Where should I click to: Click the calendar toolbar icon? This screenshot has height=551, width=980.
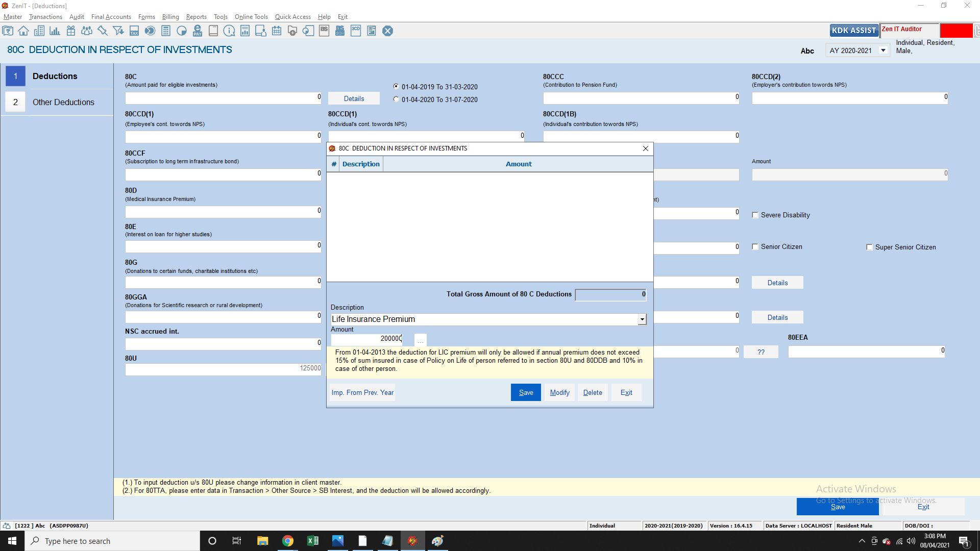pyautogui.click(x=277, y=31)
